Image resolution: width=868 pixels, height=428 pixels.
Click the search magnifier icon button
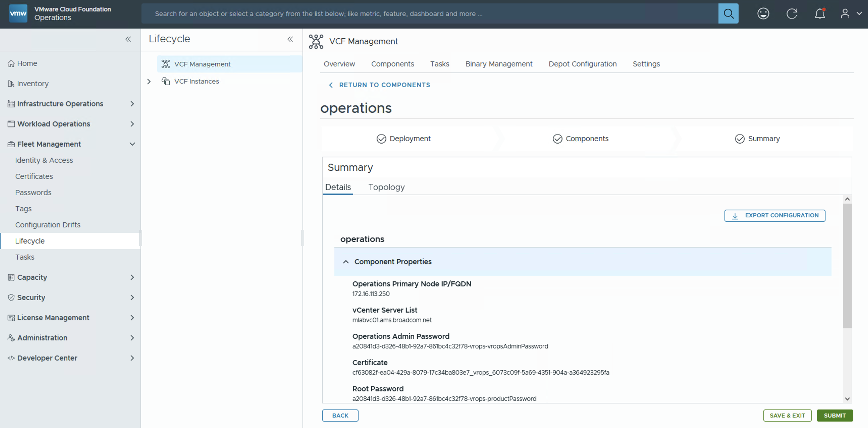pyautogui.click(x=728, y=13)
